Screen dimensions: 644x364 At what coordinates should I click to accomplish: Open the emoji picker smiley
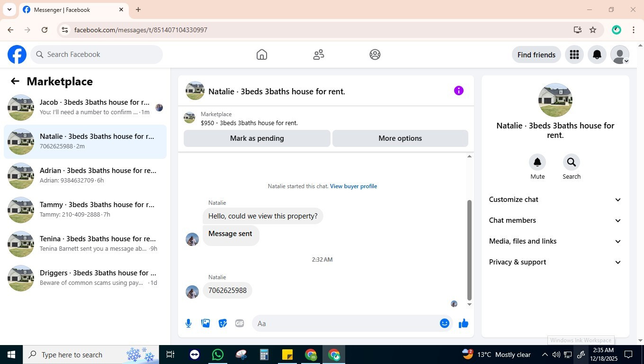click(445, 323)
